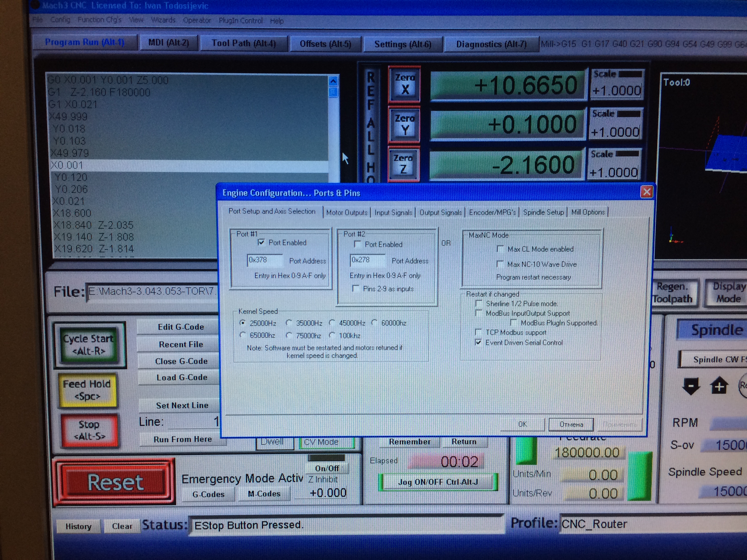Click the Zero X axis button
The width and height of the screenshot is (747, 560).
click(404, 84)
